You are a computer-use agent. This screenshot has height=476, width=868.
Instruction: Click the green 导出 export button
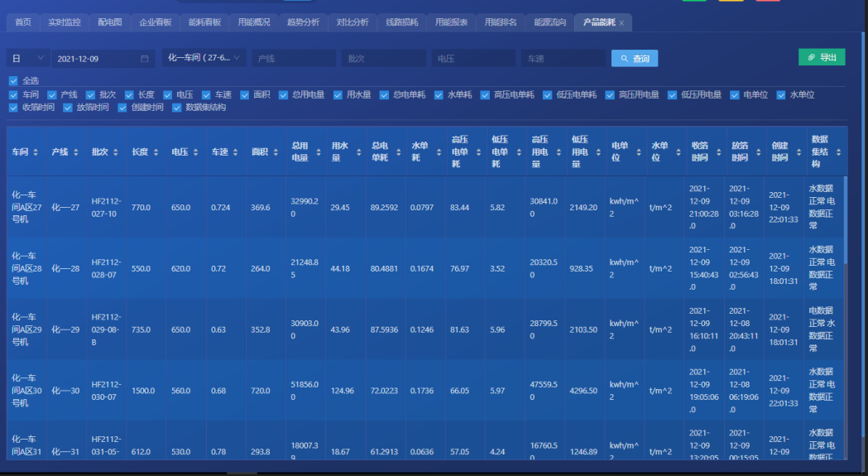point(821,57)
